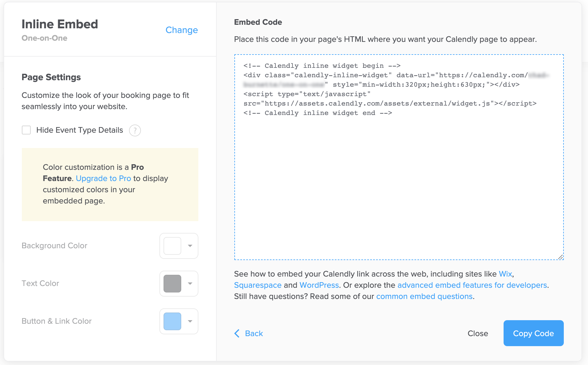Click the Page Settings heading
Viewport: 588px width, 365px height.
click(x=51, y=77)
